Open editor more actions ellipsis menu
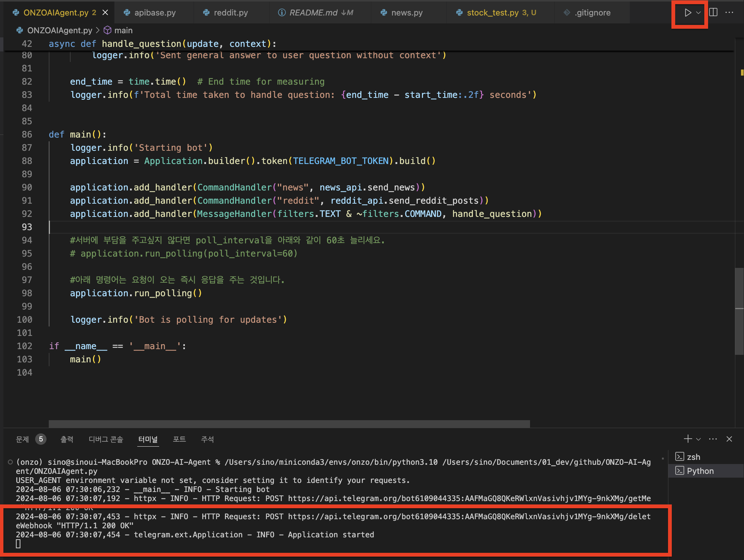This screenshot has height=560, width=744. tap(729, 12)
